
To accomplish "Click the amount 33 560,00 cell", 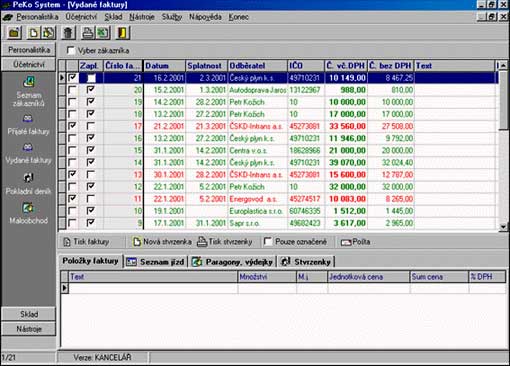I will coord(346,126).
